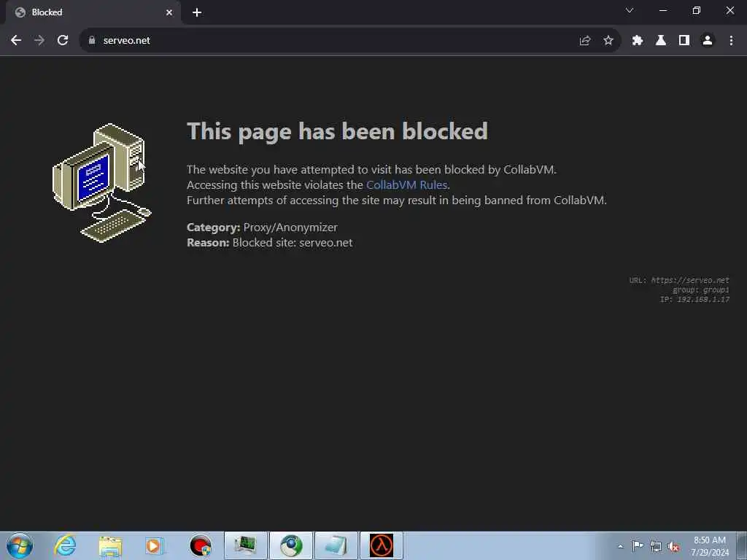Close the Blocked tab
Screen dimensions: 747x560
[x=169, y=12]
